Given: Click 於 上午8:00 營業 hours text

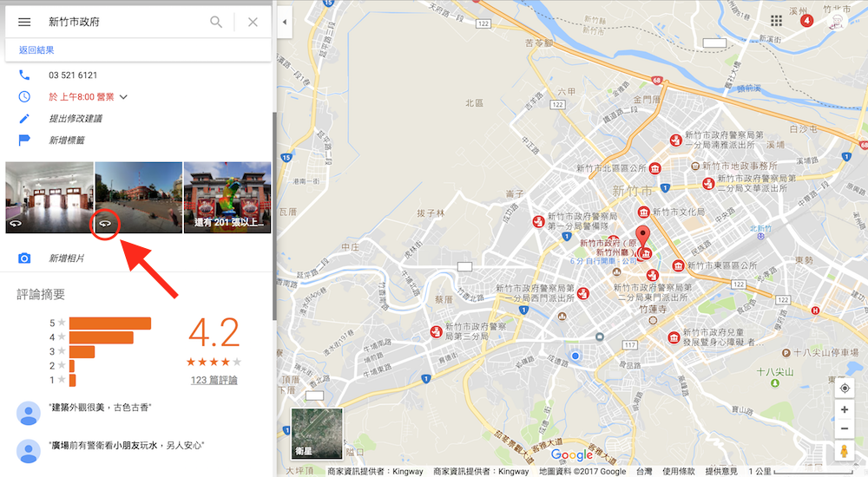Looking at the screenshot, I should pos(82,97).
